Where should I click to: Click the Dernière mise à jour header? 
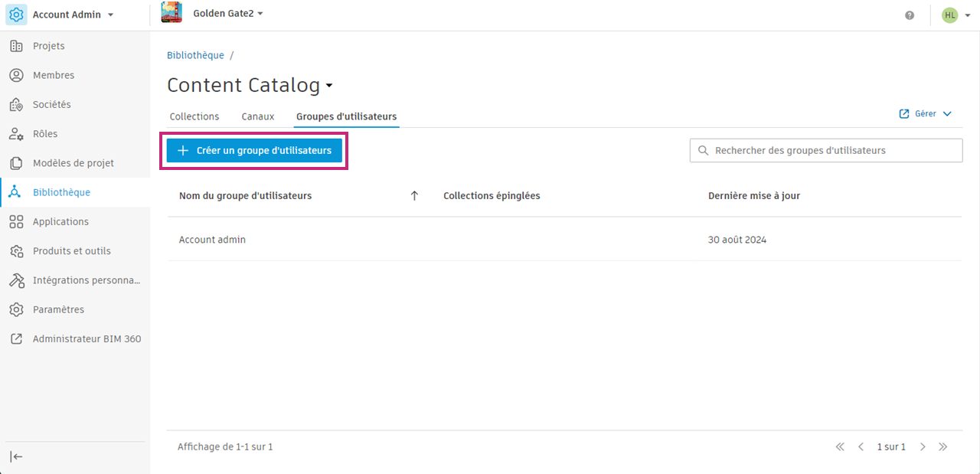click(x=754, y=196)
